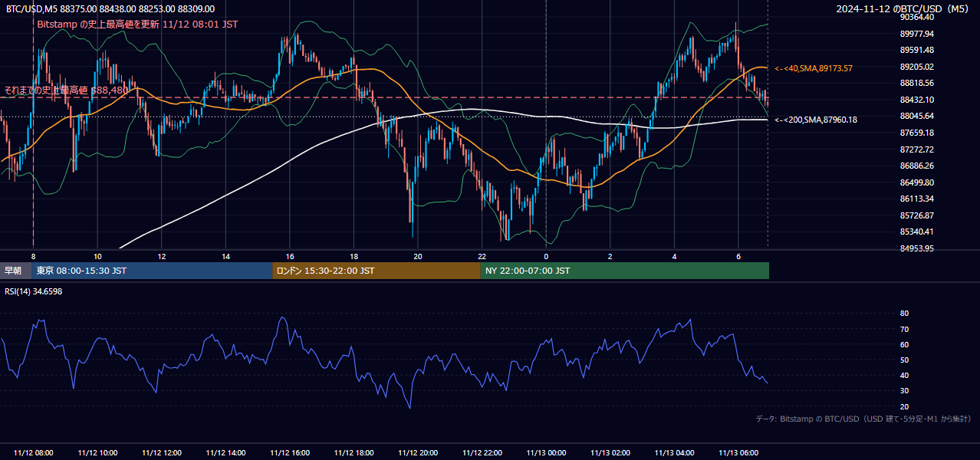Select the NY 22:00-07:00 JST session bar
Viewport: 980px width, 460px height.
pyautogui.click(x=625, y=271)
